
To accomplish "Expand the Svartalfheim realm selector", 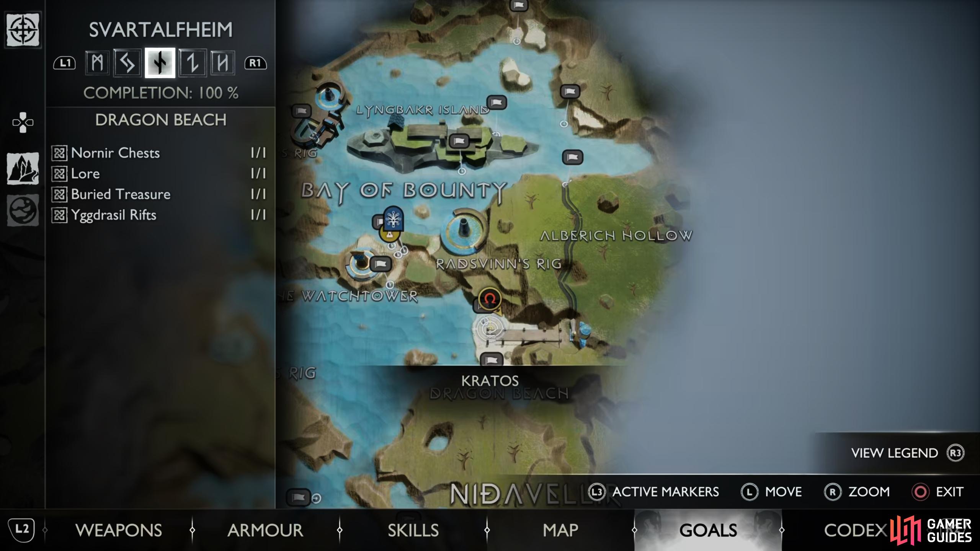I will coord(160,62).
